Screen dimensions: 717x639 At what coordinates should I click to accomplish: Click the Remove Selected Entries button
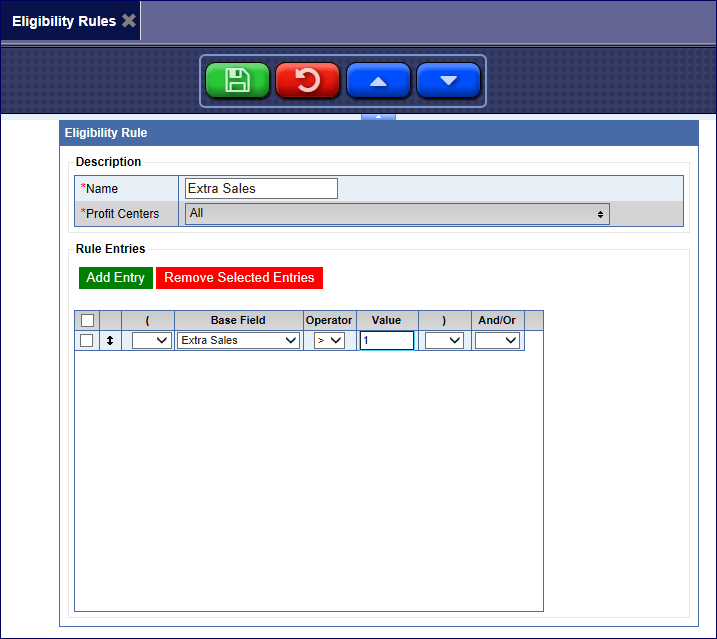[x=239, y=278]
